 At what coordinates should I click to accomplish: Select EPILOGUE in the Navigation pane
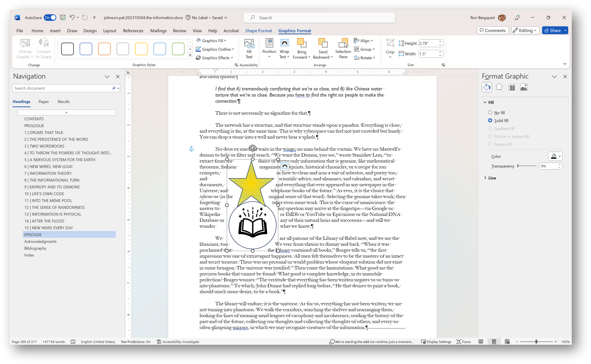[x=33, y=234]
